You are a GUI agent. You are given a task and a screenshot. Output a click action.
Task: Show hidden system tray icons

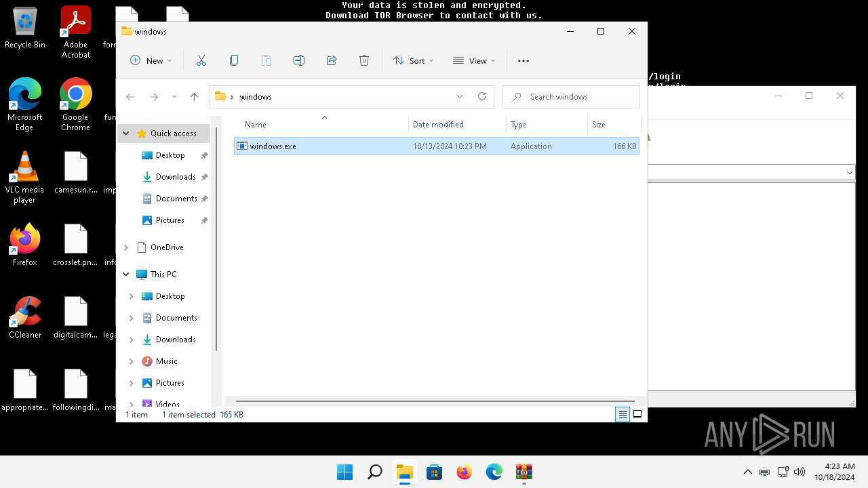[748, 472]
